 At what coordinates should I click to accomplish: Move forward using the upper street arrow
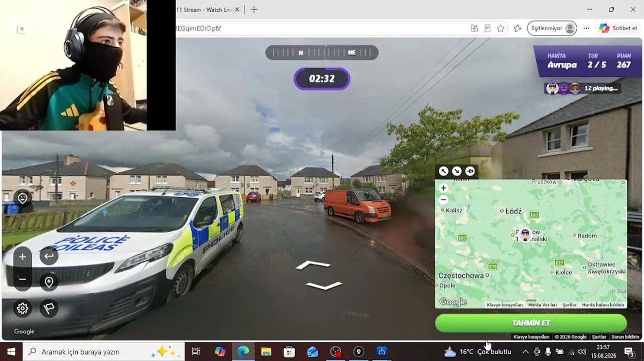click(313, 265)
